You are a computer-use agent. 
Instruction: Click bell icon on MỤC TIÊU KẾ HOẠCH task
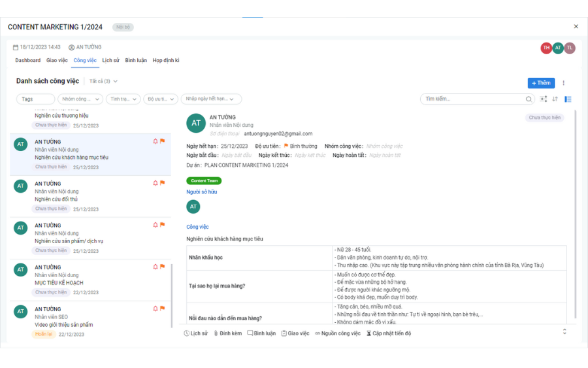pyautogui.click(x=155, y=267)
